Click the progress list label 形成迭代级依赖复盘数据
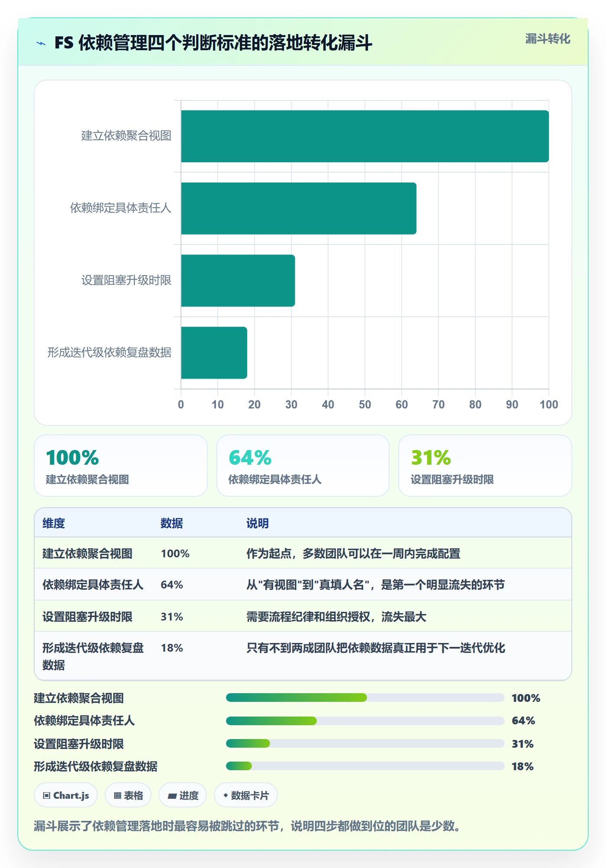Screen dimensions: 606x868 pos(96,766)
